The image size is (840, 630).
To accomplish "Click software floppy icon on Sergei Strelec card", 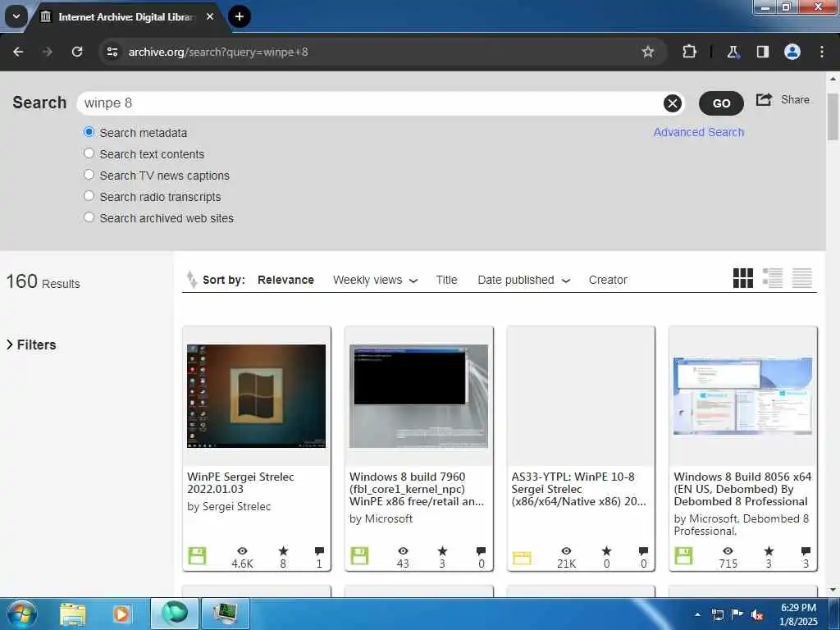I will pos(197,556).
